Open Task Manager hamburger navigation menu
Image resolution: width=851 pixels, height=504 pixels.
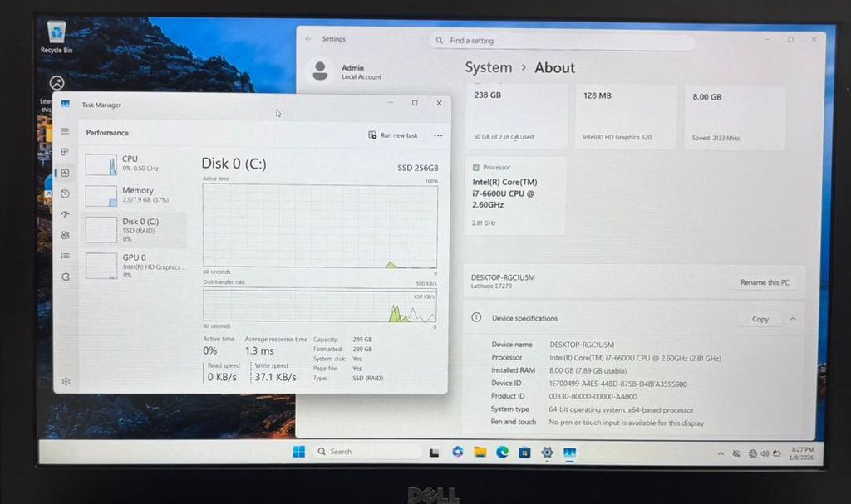point(65,131)
